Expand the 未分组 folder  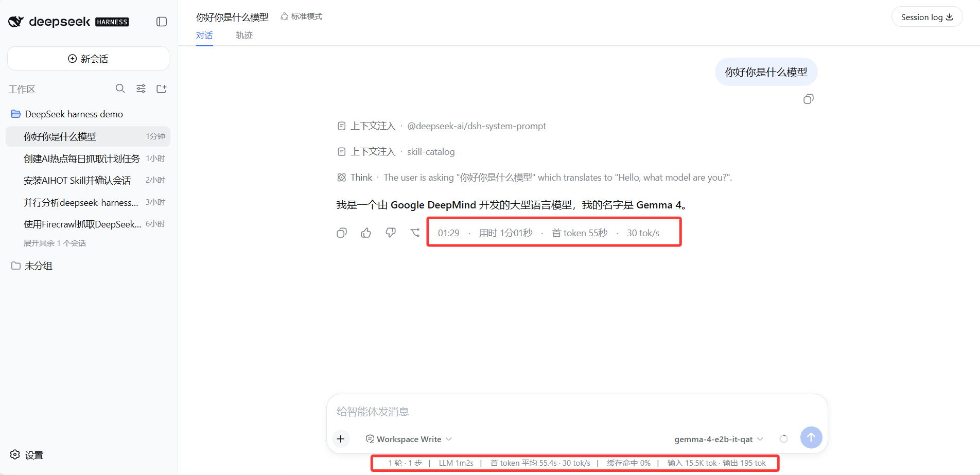pos(32,266)
